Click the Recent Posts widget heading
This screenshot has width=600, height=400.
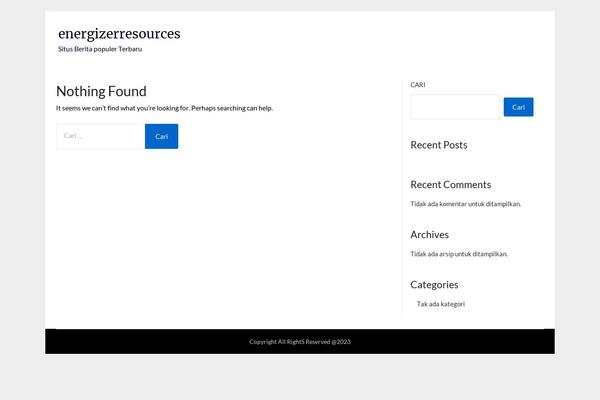point(439,145)
